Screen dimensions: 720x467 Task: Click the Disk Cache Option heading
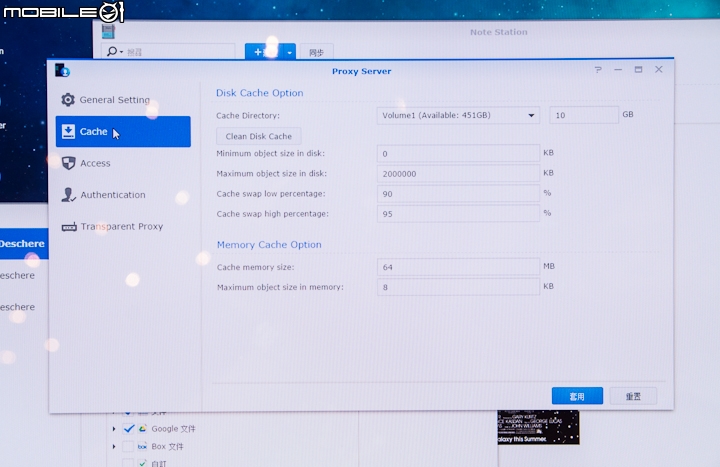(259, 93)
